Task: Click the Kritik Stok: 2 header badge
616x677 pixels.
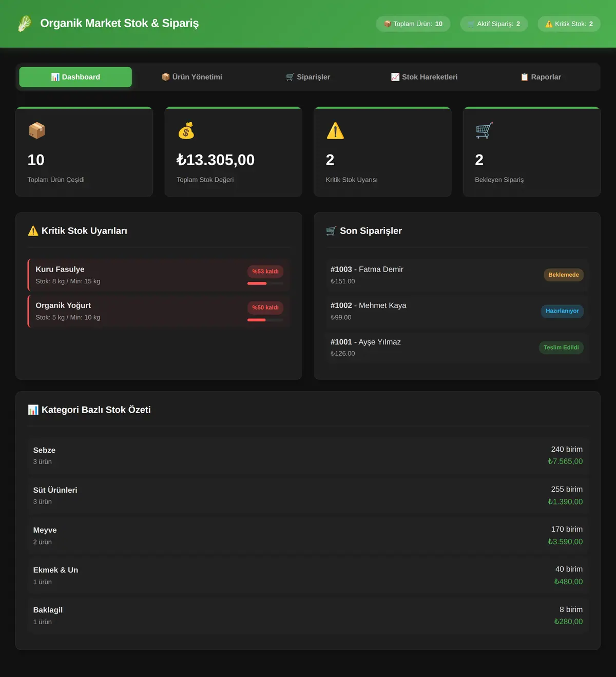Action: point(569,24)
